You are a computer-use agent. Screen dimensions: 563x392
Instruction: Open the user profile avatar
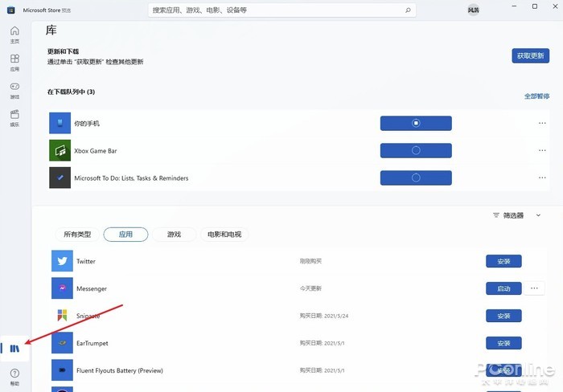(x=473, y=10)
